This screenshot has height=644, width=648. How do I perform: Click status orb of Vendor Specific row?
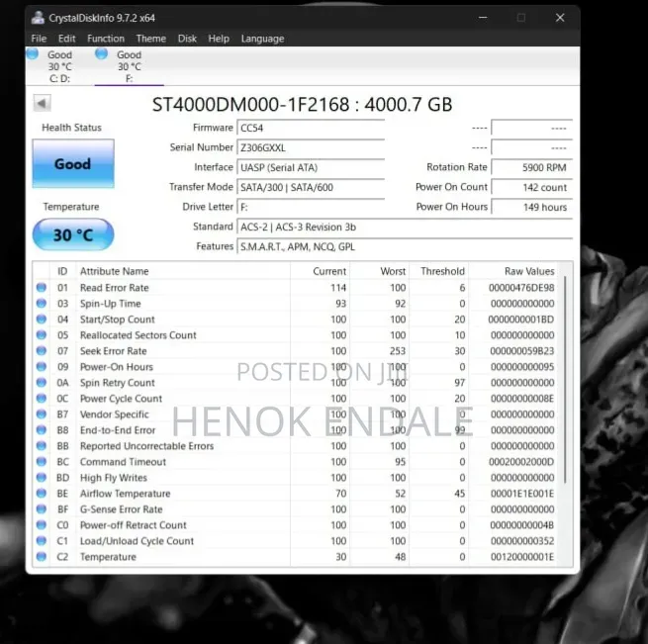pyautogui.click(x=42, y=414)
